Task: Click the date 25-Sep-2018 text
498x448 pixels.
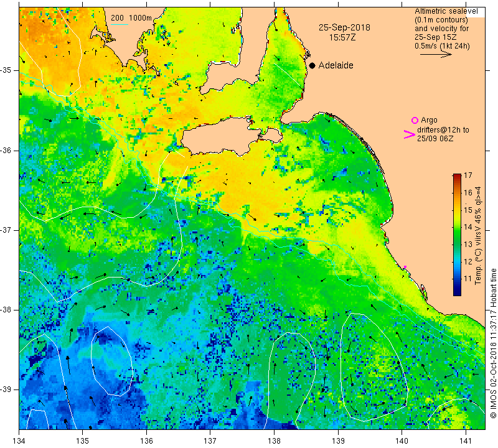Action: (x=344, y=27)
